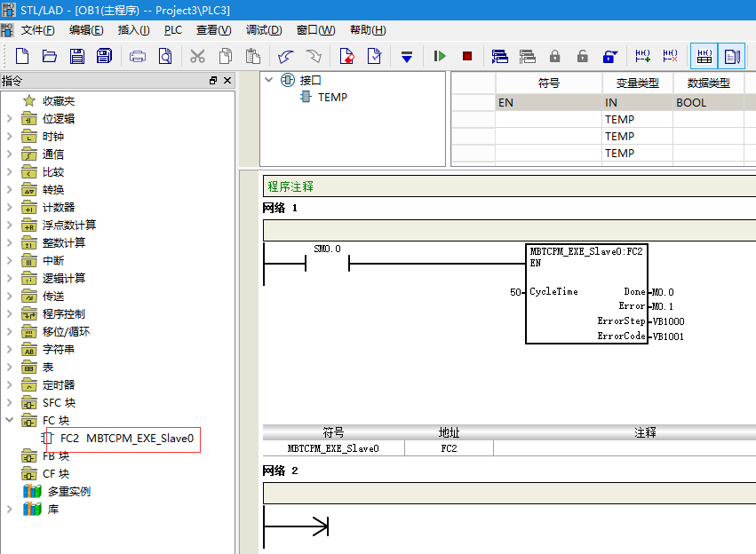Click the Open folder toolbar icon

(x=49, y=56)
